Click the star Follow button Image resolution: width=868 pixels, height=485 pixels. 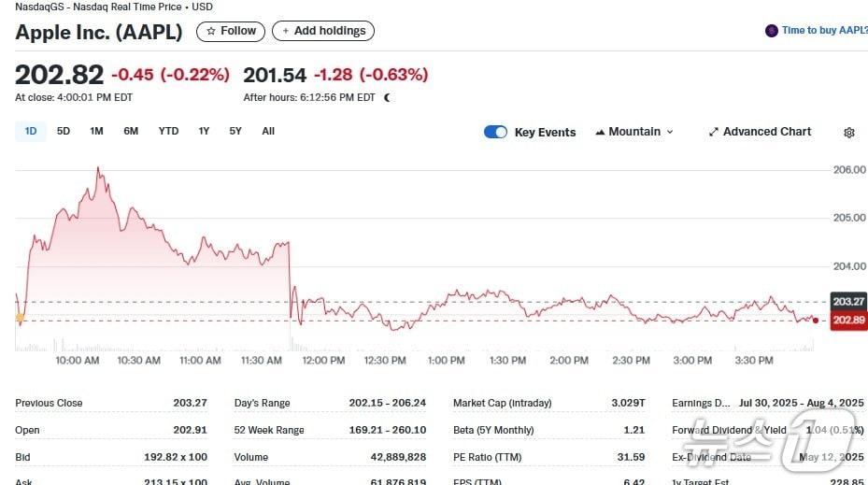pyautogui.click(x=231, y=32)
